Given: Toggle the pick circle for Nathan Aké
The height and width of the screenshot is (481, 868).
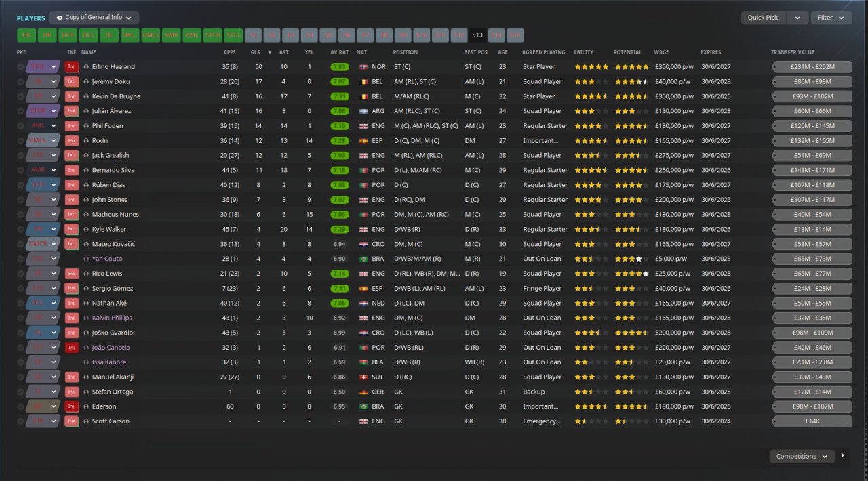Looking at the screenshot, I should click(x=20, y=303).
